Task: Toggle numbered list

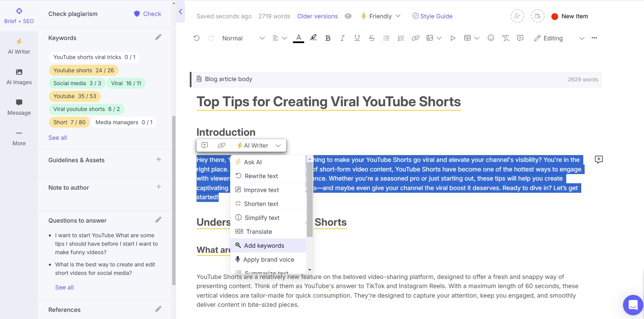Action: coord(401,38)
